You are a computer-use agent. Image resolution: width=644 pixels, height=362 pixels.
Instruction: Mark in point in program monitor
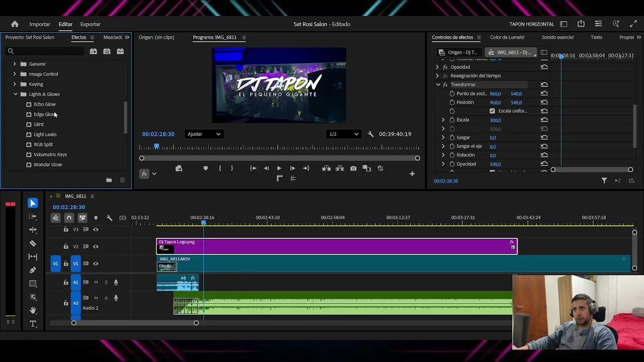click(220, 168)
